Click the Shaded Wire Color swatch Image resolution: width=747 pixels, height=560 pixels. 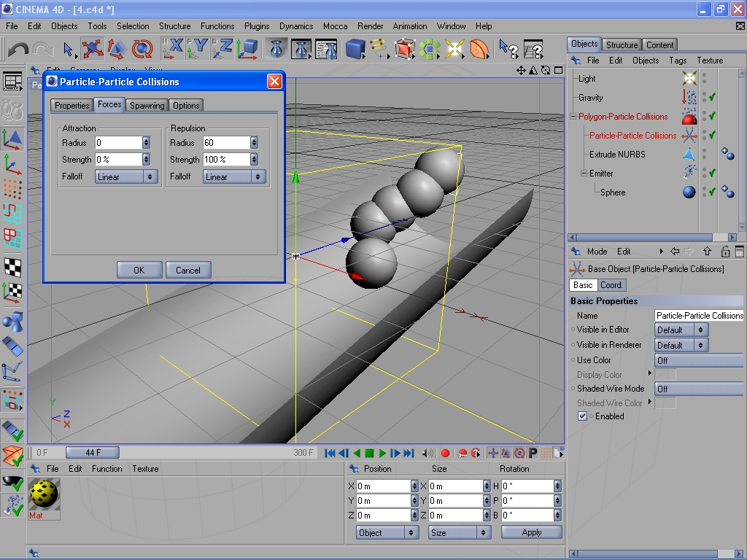pos(665,402)
